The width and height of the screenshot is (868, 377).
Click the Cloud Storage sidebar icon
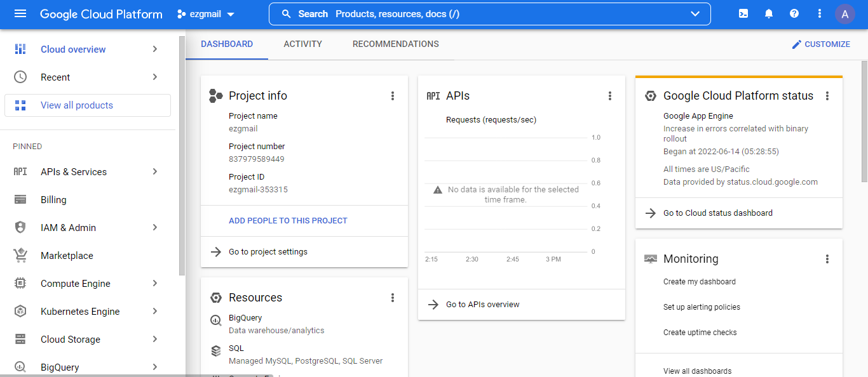pos(20,339)
